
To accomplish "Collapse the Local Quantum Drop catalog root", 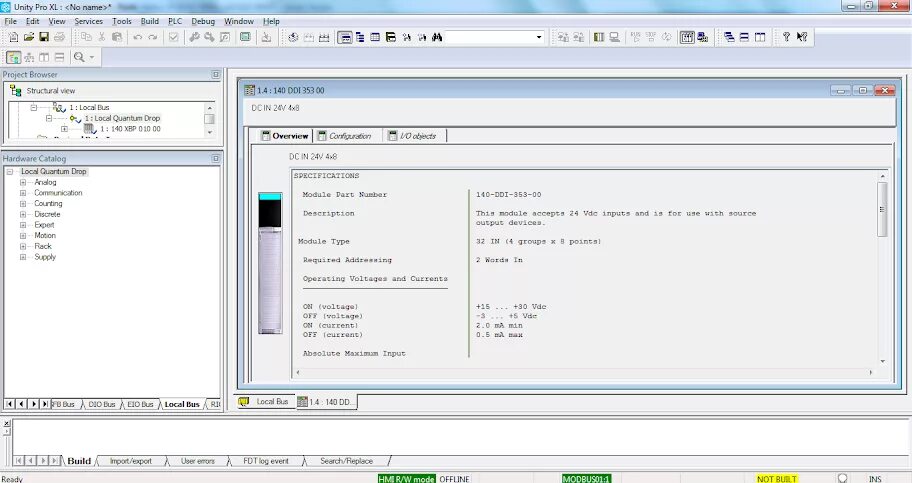I will point(9,172).
